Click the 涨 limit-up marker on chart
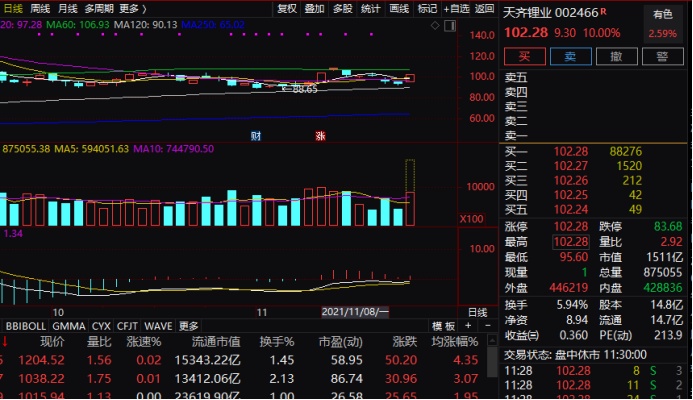Image resolution: width=693 pixels, height=400 pixels. (320, 136)
